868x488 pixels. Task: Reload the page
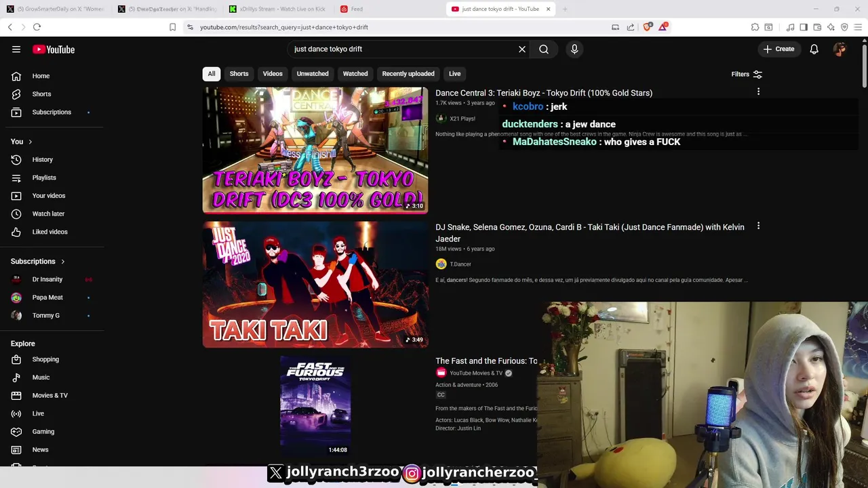[37, 27]
